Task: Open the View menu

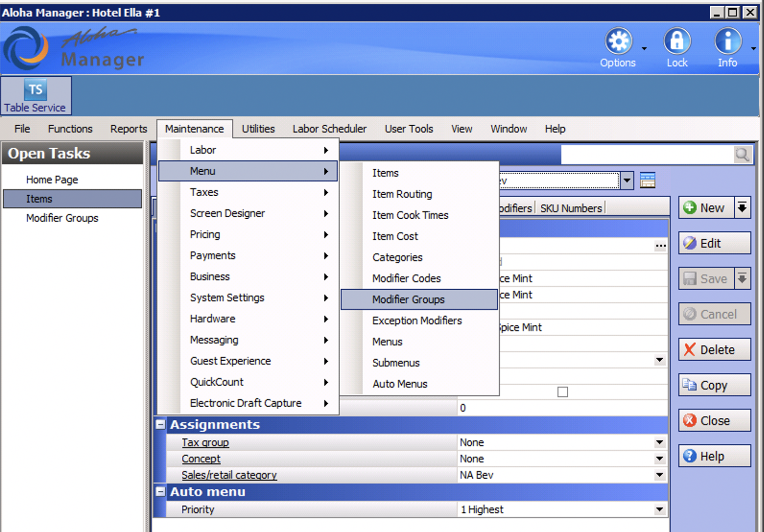Action: click(462, 129)
